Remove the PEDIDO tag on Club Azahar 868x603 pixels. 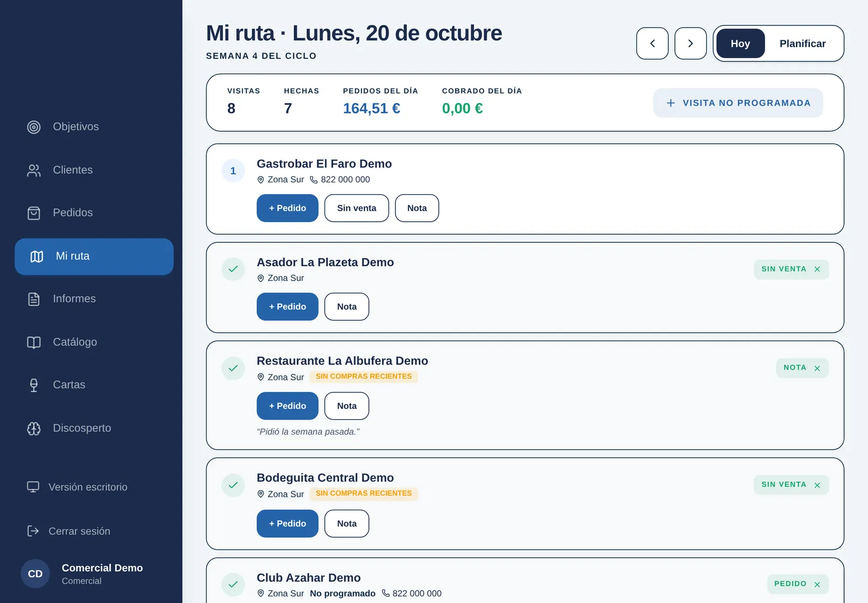click(817, 585)
